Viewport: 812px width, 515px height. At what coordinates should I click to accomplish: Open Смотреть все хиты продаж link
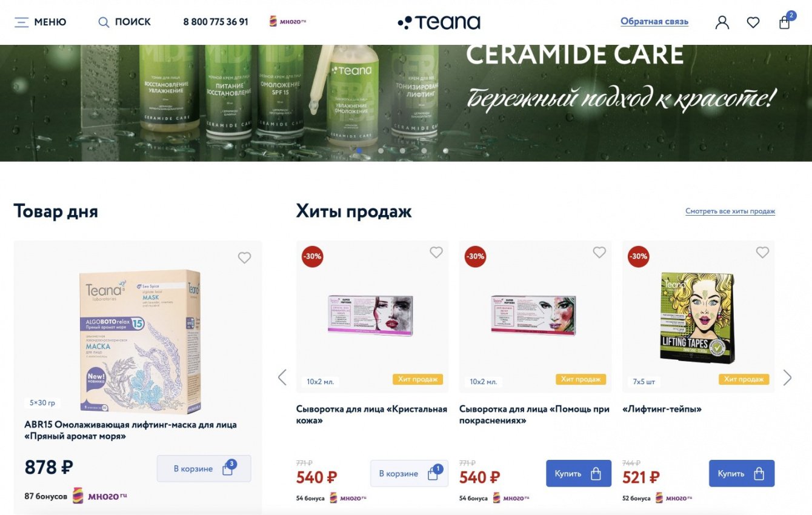coord(730,211)
